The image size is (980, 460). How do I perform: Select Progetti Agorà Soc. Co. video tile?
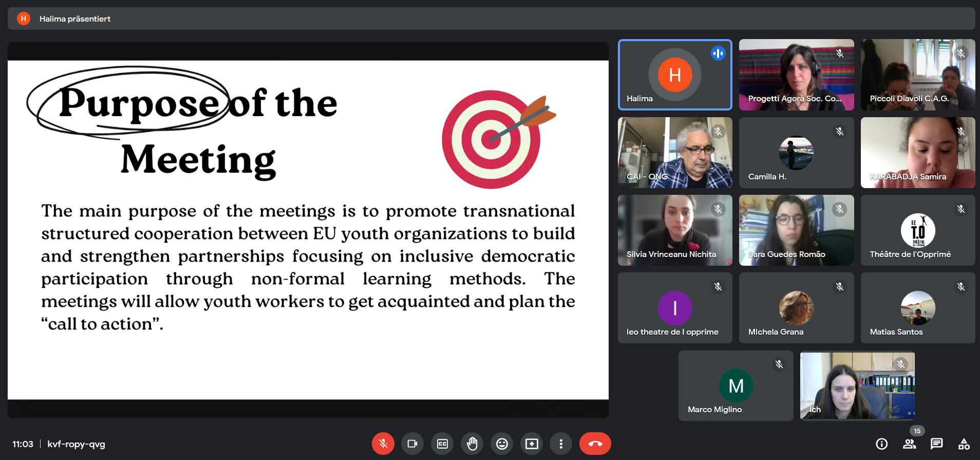pyautogui.click(x=796, y=75)
